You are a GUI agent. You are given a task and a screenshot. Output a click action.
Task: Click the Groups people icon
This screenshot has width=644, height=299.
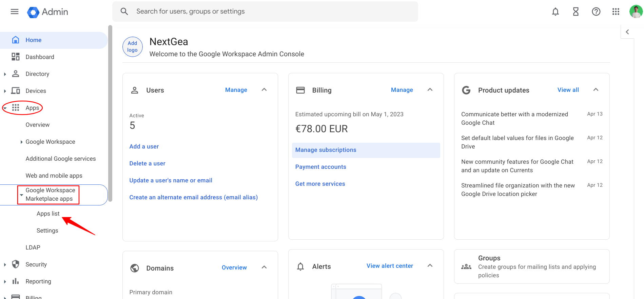coord(466,267)
